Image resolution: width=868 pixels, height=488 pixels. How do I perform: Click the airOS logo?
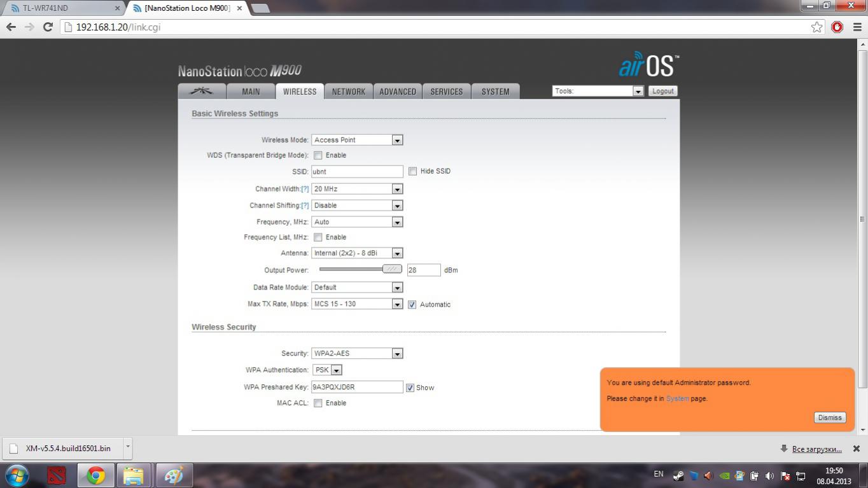coord(648,64)
